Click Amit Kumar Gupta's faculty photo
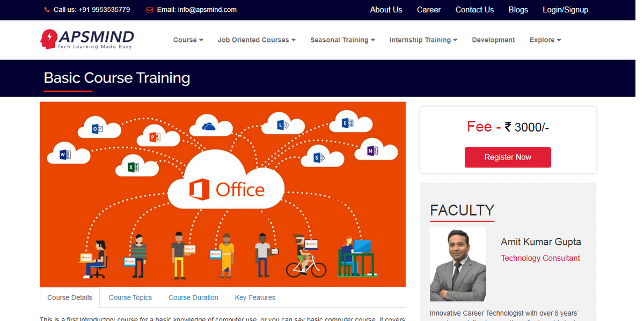 click(458, 264)
